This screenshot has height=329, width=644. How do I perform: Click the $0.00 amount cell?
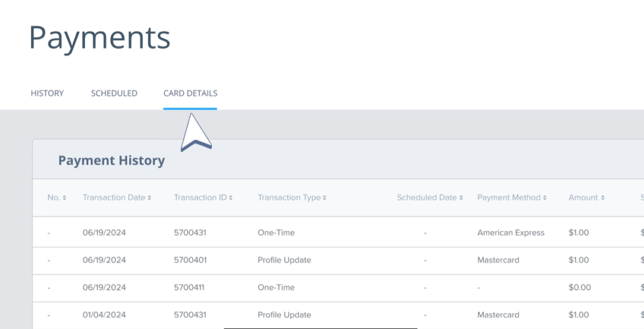tap(579, 287)
